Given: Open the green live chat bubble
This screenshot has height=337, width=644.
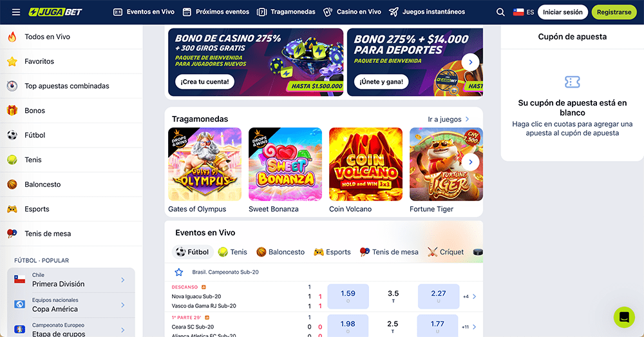Looking at the screenshot, I should (x=624, y=317).
